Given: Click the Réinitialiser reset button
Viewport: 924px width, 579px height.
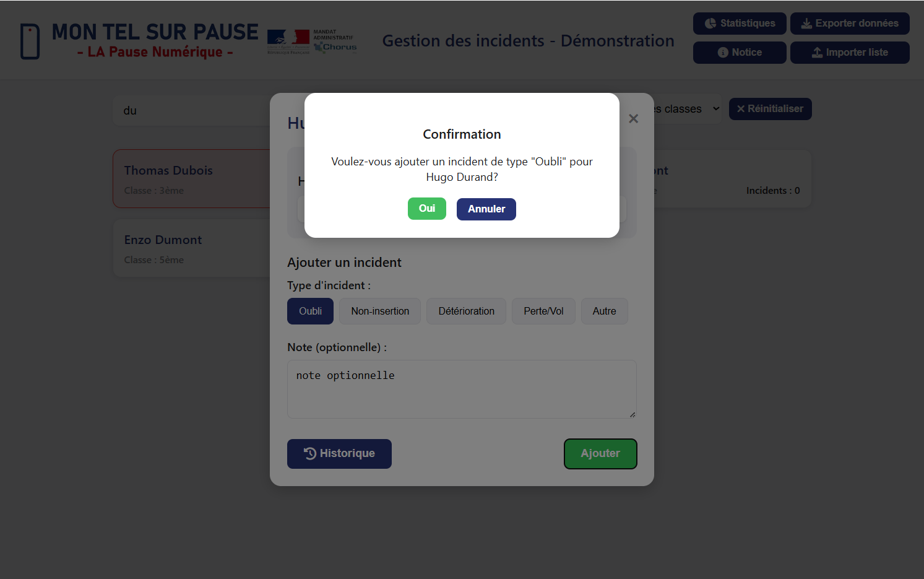Looking at the screenshot, I should tap(770, 109).
